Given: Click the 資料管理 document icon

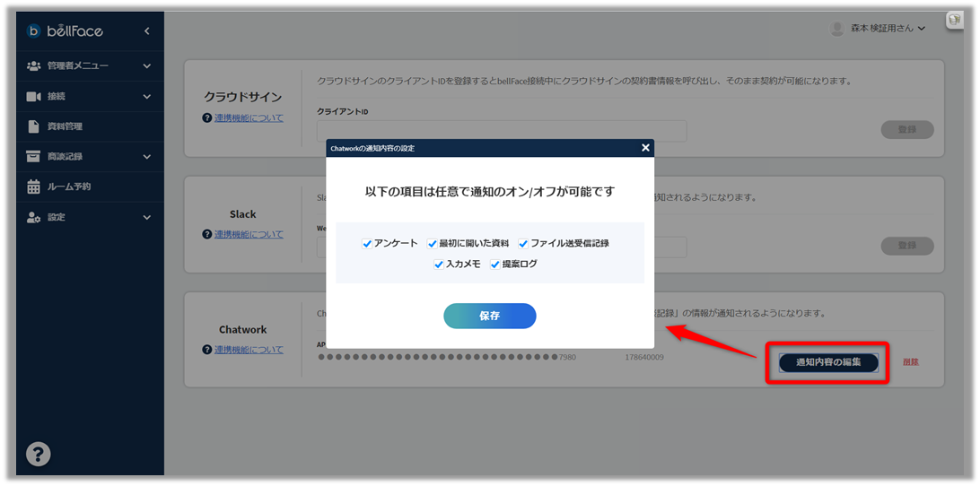Looking at the screenshot, I should (34, 126).
